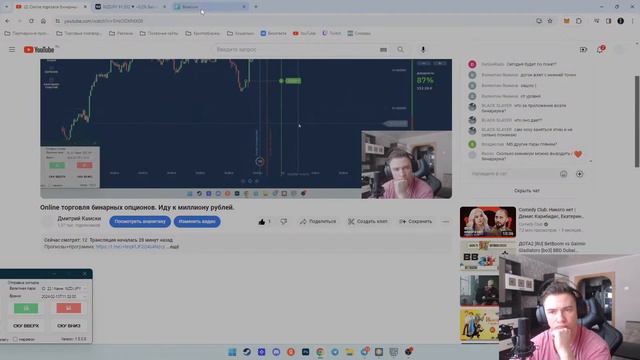Open the browser side panel icon
The width and height of the screenshot is (640, 360).
(608, 21)
